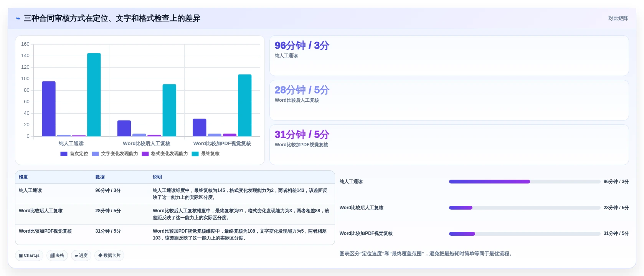644x276 pixels.
Task: Click the chart x-axis label Word比较后人工复核
Action: [147, 143]
